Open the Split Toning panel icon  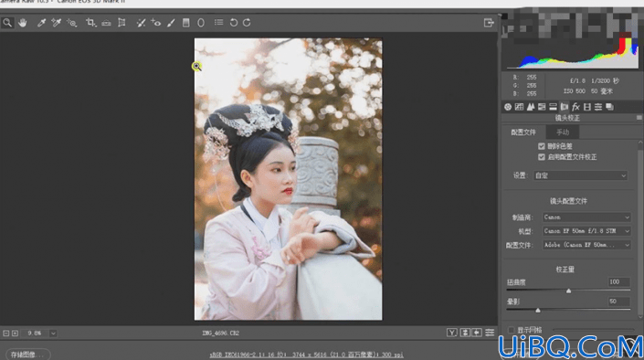tap(554, 107)
